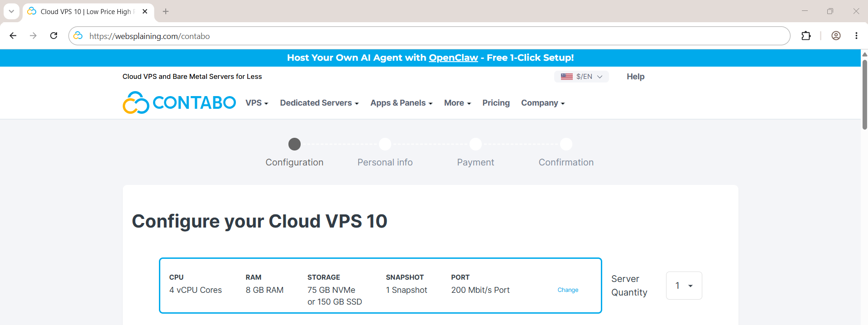Screen dimensions: 868x325
Task: Click the Personal info step label
Action: [385, 162]
